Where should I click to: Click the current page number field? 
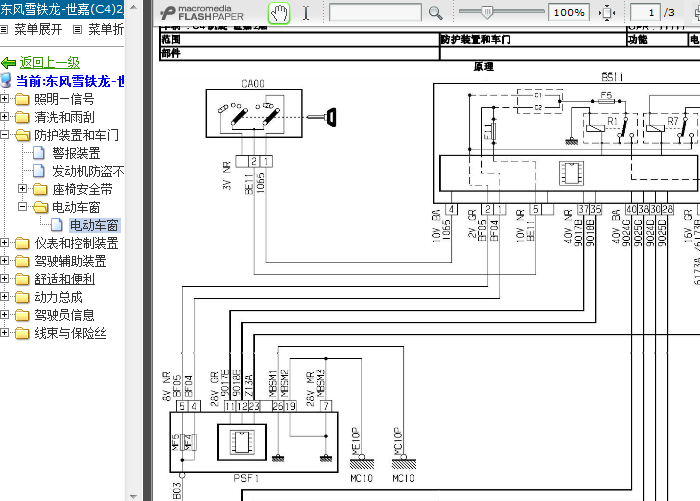point(646,13)
